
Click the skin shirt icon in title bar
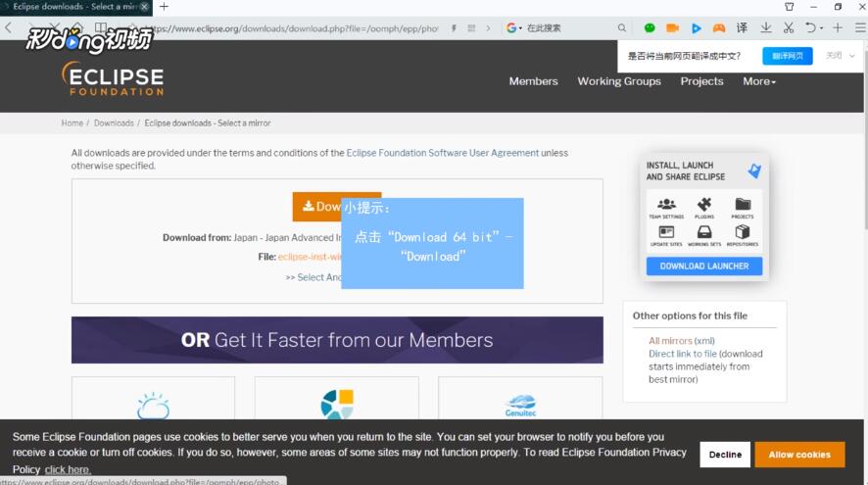[790, 7]
